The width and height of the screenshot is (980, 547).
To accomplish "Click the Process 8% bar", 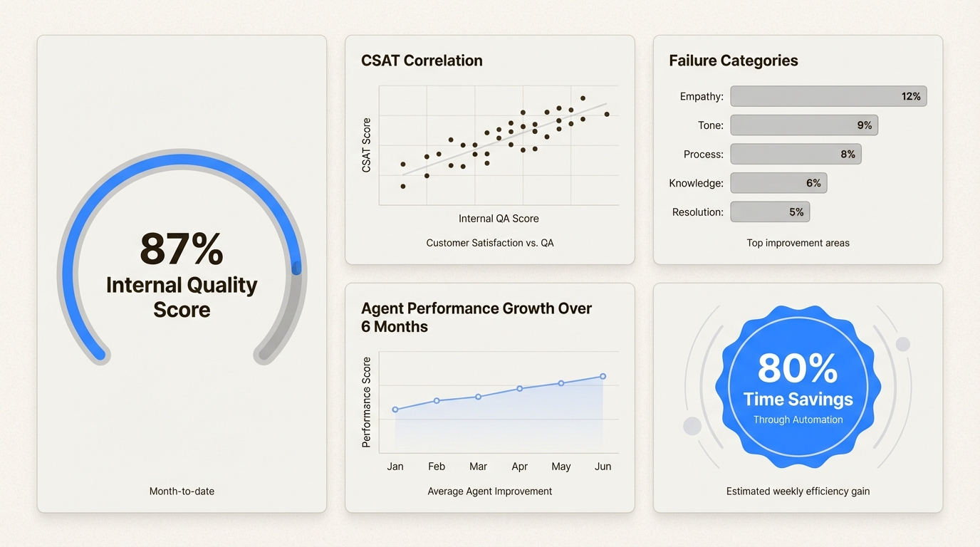I will (x=796, y=154).
